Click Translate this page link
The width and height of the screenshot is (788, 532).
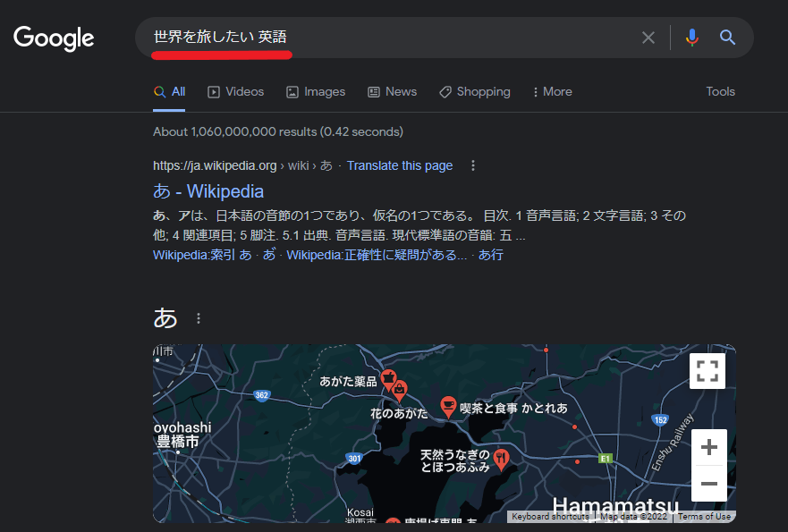pyautogui.click(x=400, y=165)
